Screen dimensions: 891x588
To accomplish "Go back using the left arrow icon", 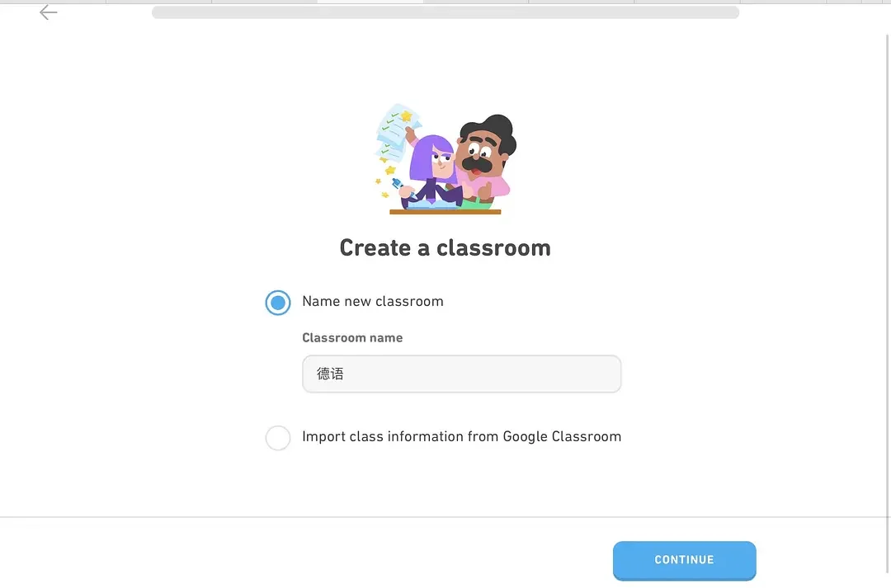I will pos(49,12).
